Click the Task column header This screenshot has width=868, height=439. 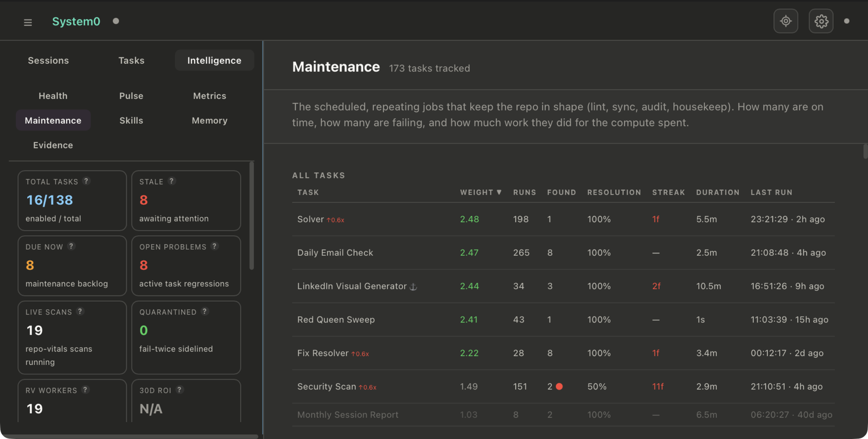point(308,192)
